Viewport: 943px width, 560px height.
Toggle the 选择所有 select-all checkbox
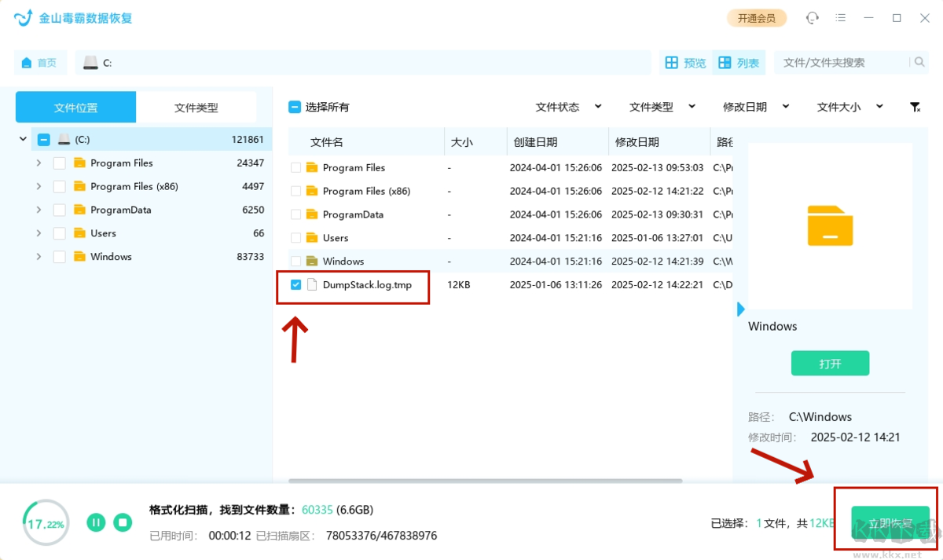click(x=294, y=107)
